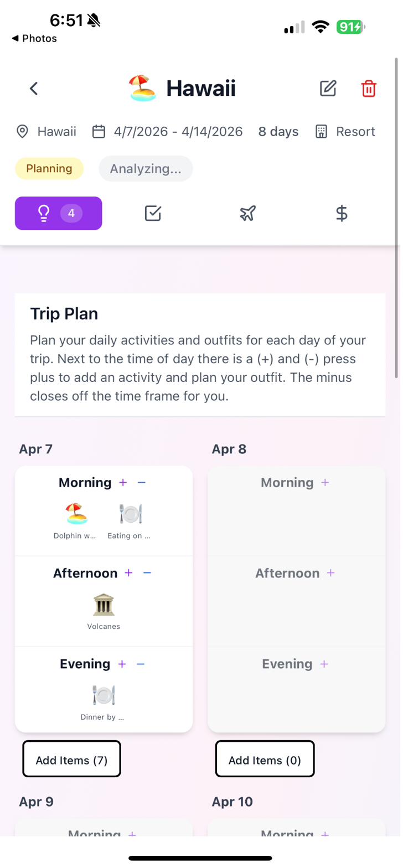Close off Apr 7 Afternoon time frame
The width and height of the screenshot is (403, 868).
[x=147, y=573]
